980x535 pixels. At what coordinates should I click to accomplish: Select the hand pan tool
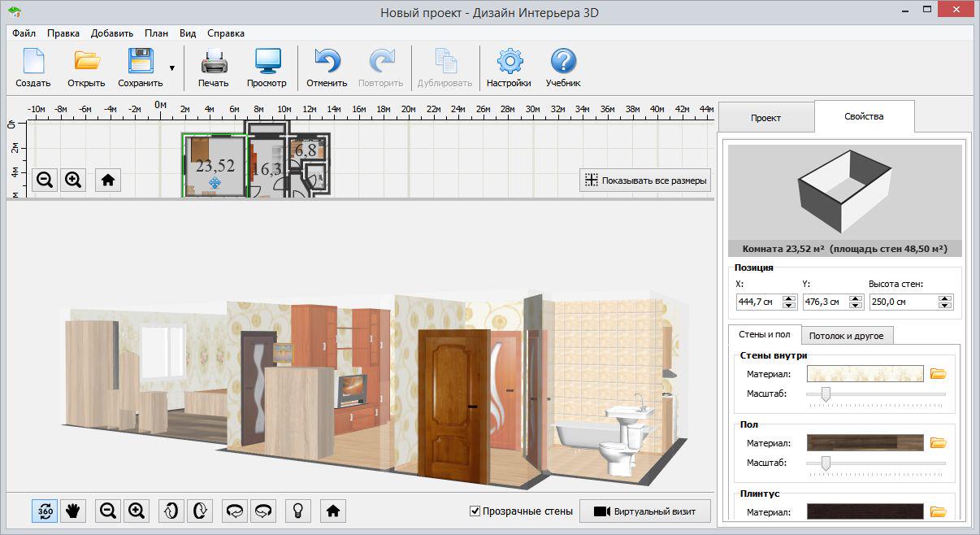point(73,511)
